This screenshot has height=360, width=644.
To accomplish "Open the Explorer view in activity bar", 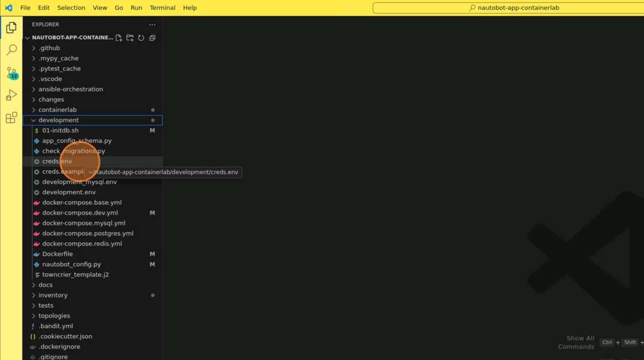I will pos(11,28).
